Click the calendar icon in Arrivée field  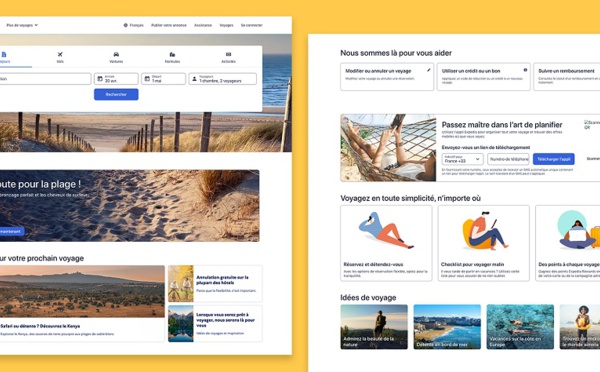click(100, 79)
